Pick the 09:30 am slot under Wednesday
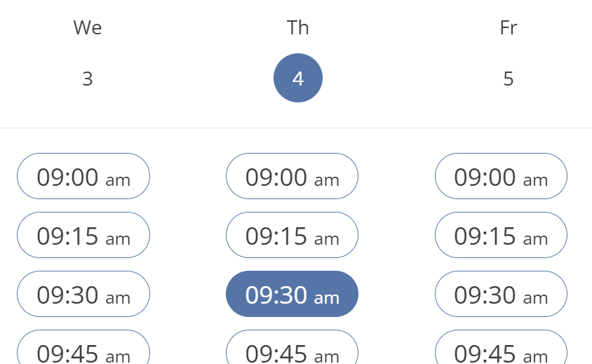Screen dimensions: 592x364 (83, 295)
